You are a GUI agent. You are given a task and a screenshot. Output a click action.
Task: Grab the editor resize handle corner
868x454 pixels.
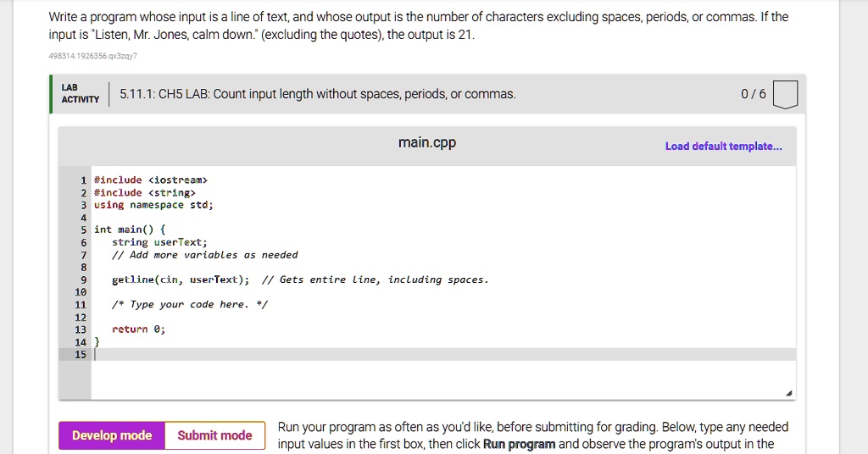(789, 393)
